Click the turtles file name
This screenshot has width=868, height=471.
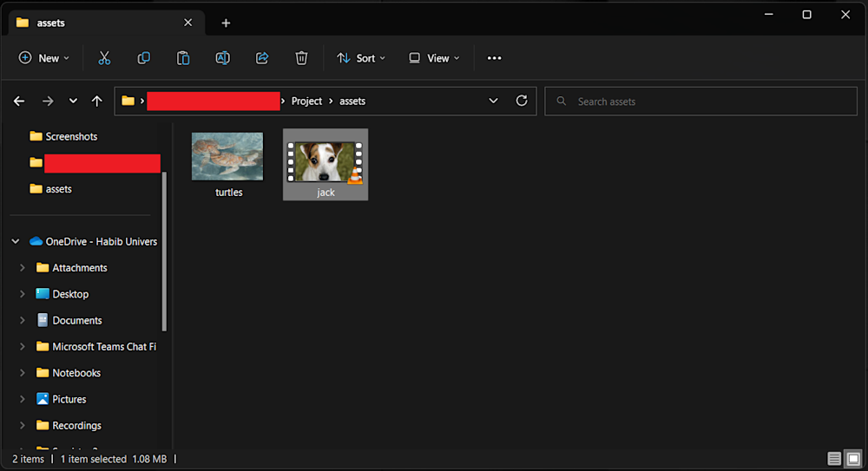coord(228,192)
